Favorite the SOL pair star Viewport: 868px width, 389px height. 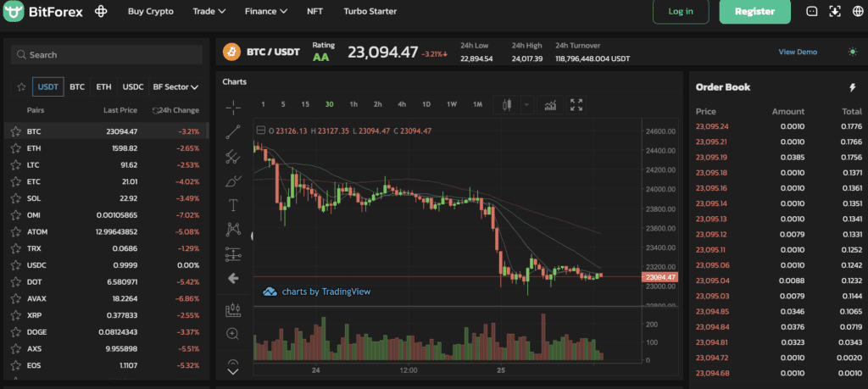click(15, 198)
